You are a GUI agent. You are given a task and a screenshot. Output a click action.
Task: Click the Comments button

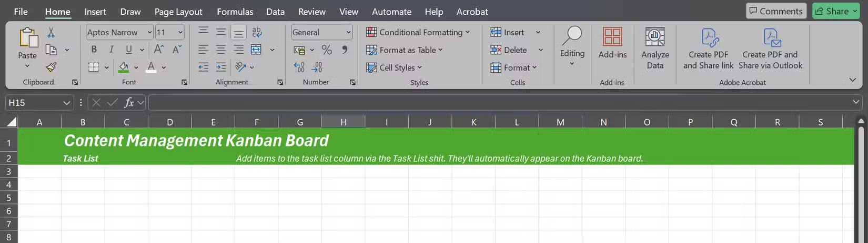(776, 11)
